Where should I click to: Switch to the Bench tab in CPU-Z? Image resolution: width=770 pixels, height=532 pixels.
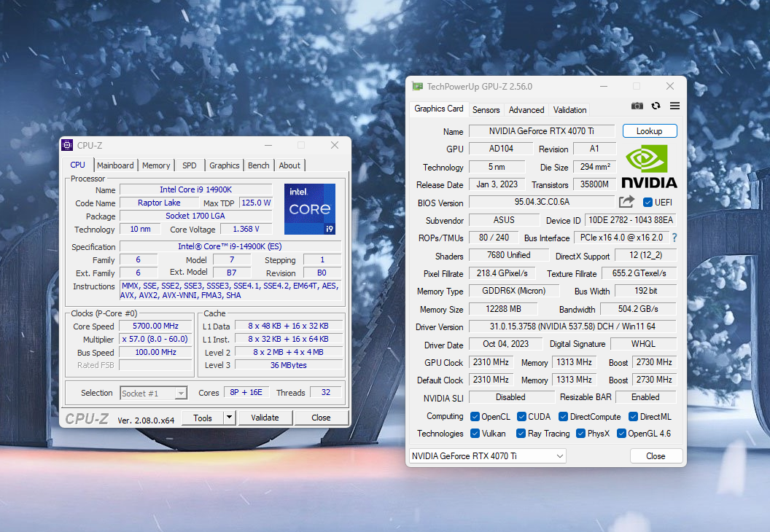pyautogui.click(x=259, y=165)
